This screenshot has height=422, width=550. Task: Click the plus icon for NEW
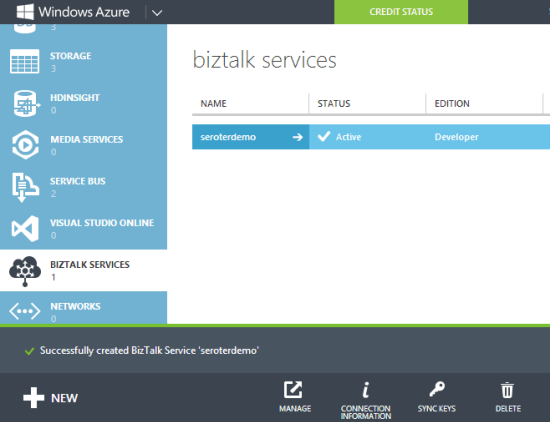(x=34, y=398)
